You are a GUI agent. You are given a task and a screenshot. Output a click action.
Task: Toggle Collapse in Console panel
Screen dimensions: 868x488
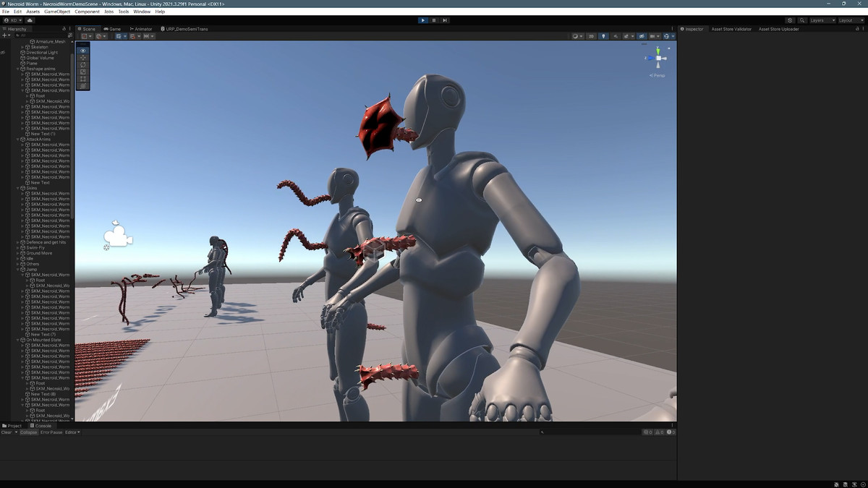coord(28,432)
